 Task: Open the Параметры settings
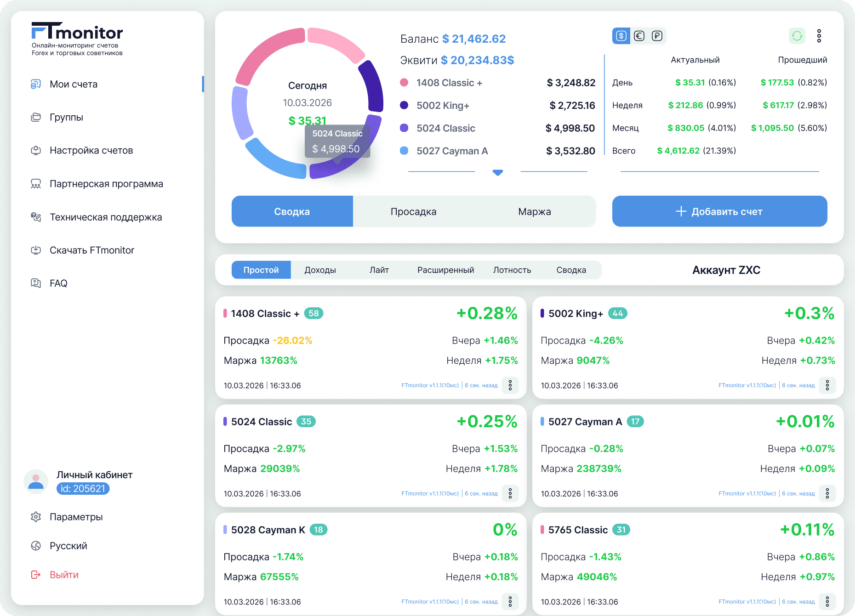(x=76, y=517)
